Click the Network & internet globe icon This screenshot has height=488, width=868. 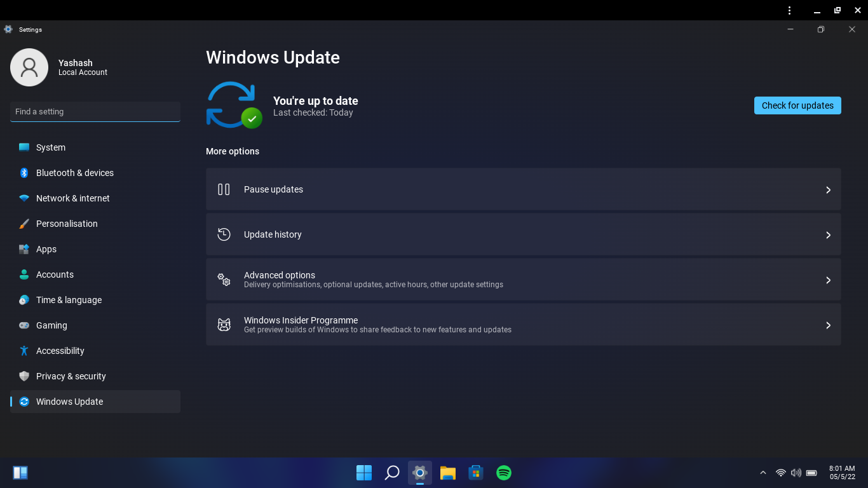(x=24, y=198)
